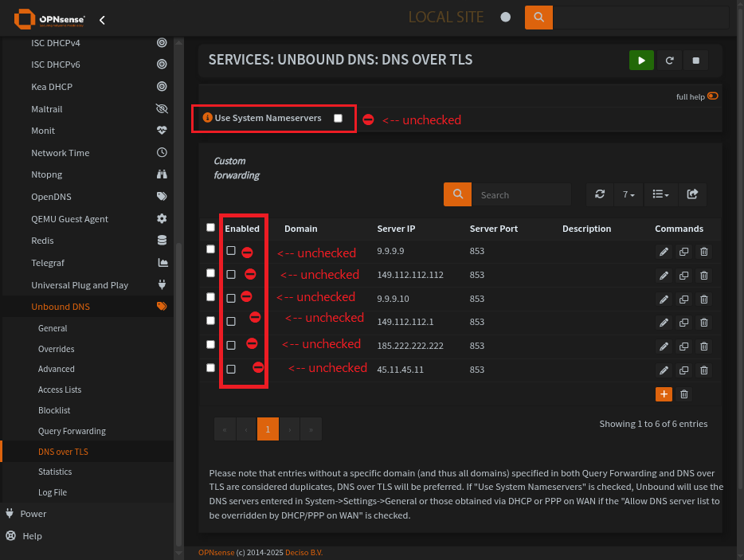Collapse the sidebar with the left chevron
744x560 pixels.
102,20
